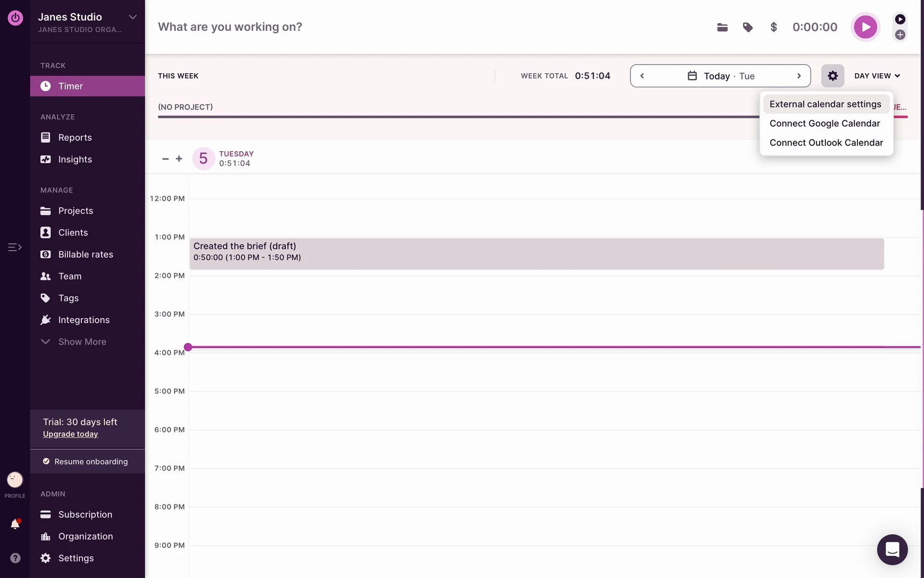The height and width of the screenshot is (578, 924).
Task: Expand the Day View dropdown
Action: tap(877, 76)
